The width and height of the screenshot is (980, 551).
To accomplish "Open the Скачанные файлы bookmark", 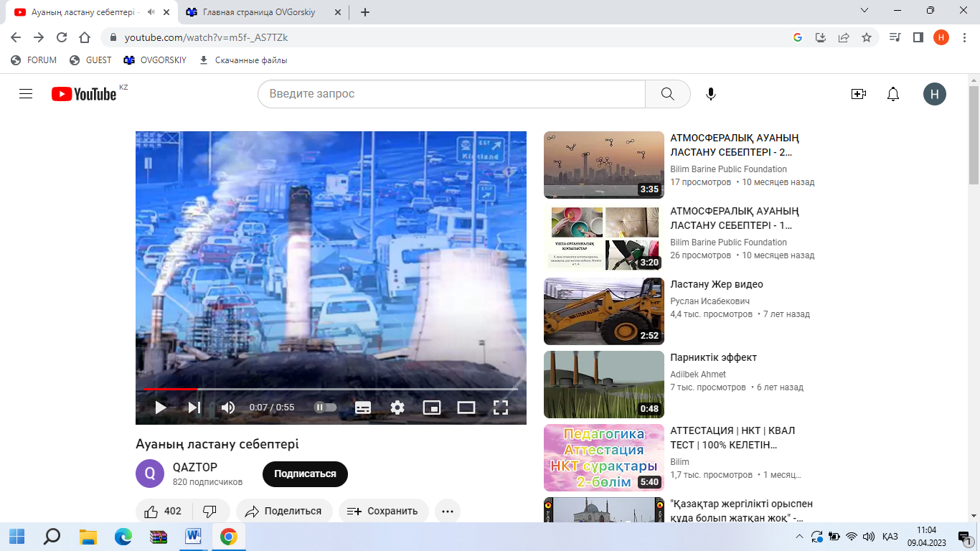I will pos(242,60).
